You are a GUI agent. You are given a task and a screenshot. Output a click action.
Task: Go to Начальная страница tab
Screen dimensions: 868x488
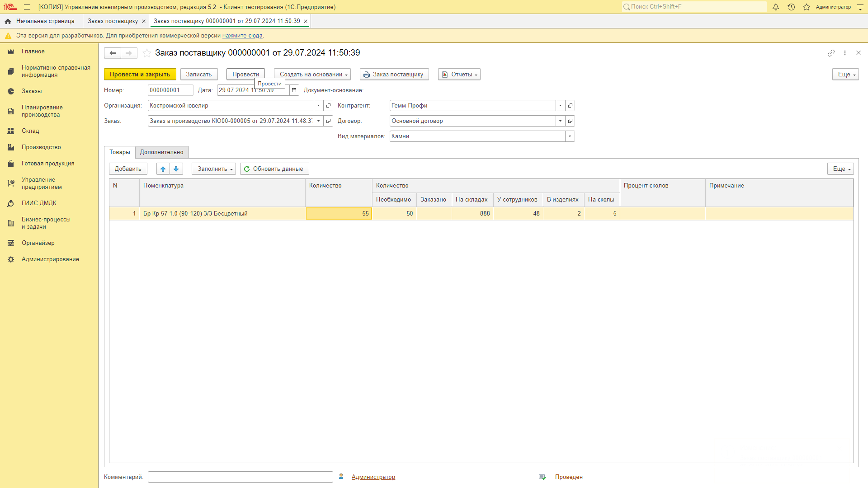tap(41, 21)
